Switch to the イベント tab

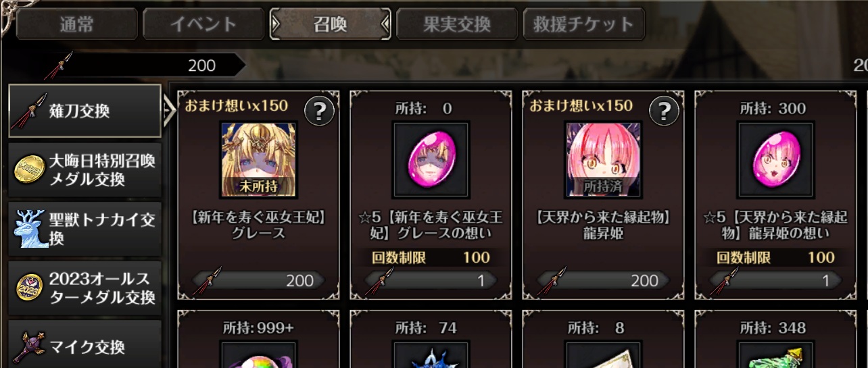203,25
